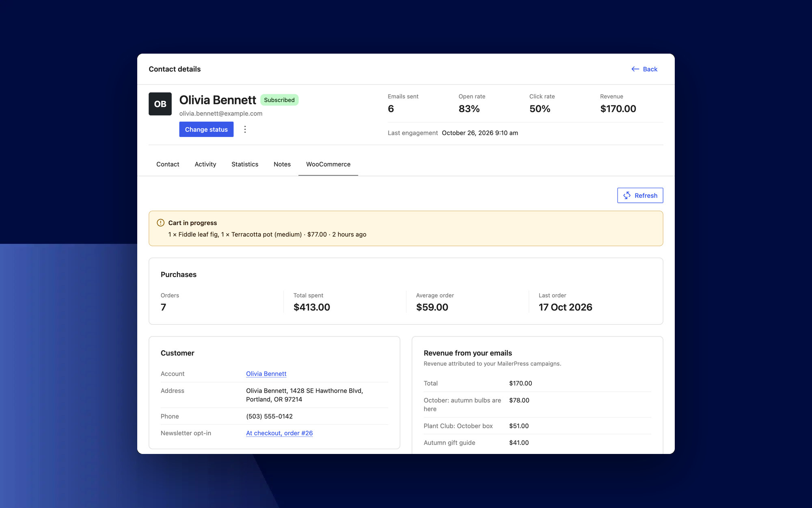Click the phone number (503) 555-0142
Viewport: 812px width, 508px height.
tap(269, 417)
